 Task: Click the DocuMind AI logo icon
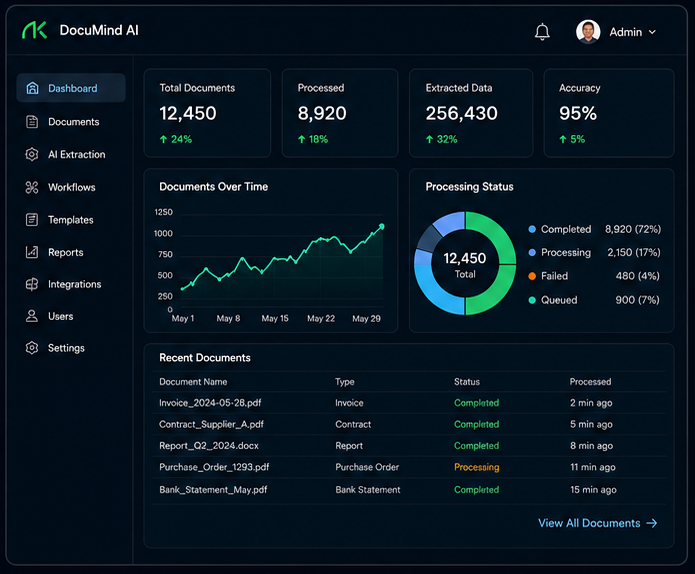point(35,30)
